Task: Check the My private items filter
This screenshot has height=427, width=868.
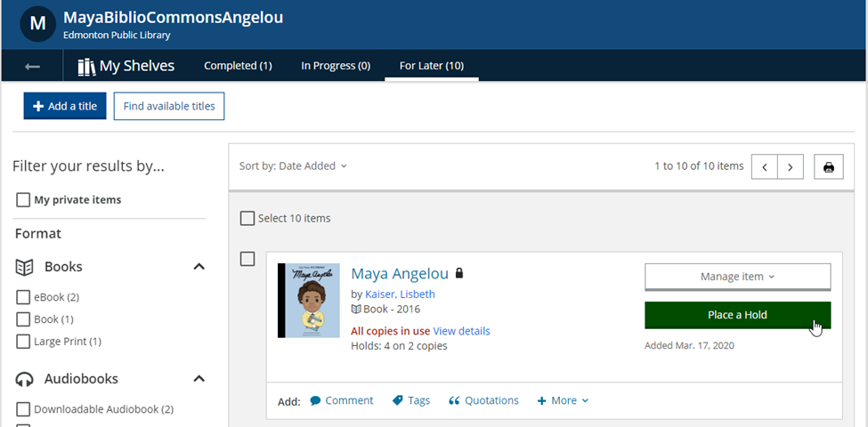Action: 22,200
